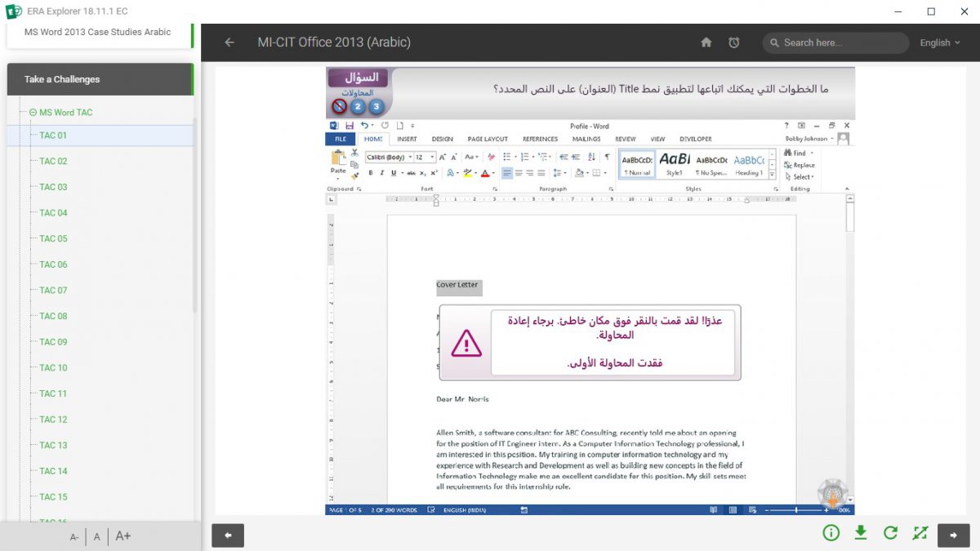Click the Paste icon in Word ribbon

(338, 158)
